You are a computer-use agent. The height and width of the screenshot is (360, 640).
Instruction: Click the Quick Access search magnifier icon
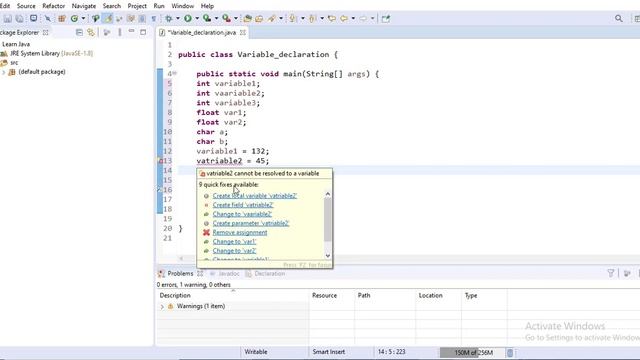[619, 18]
